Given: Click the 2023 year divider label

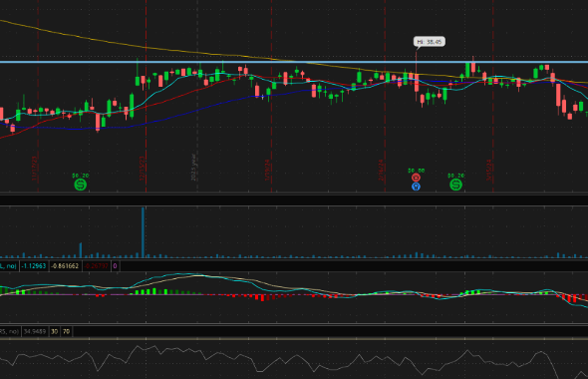Looking at the screenshot, I should [193, 168].
